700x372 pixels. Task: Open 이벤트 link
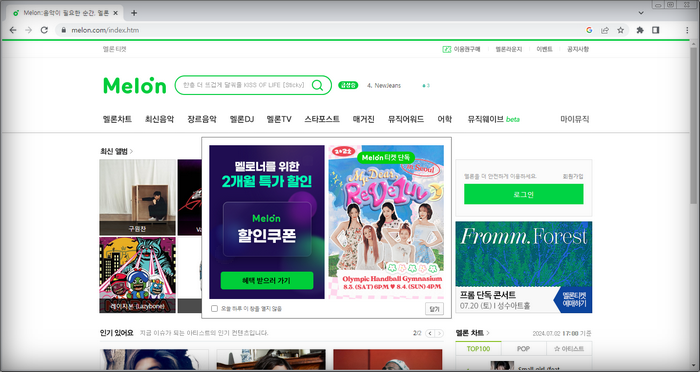[544, 49]
